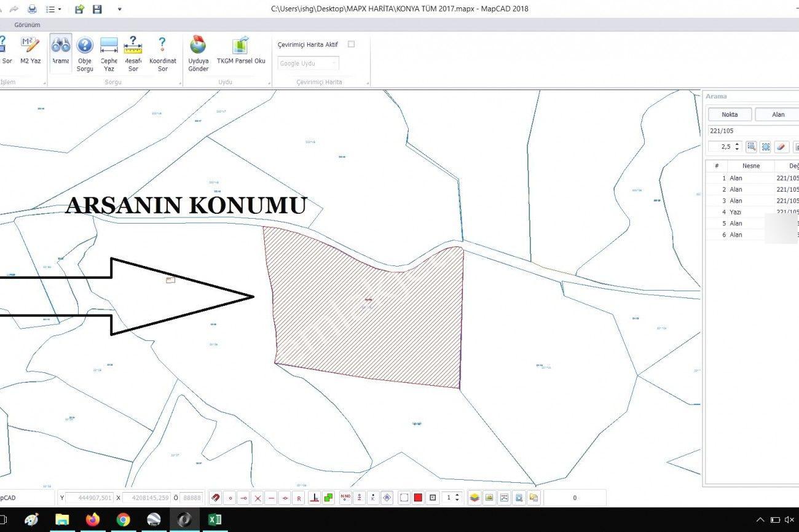Click the save floppy disk icon
Viewport: 799px width, 532px height.
coord(97,9)
